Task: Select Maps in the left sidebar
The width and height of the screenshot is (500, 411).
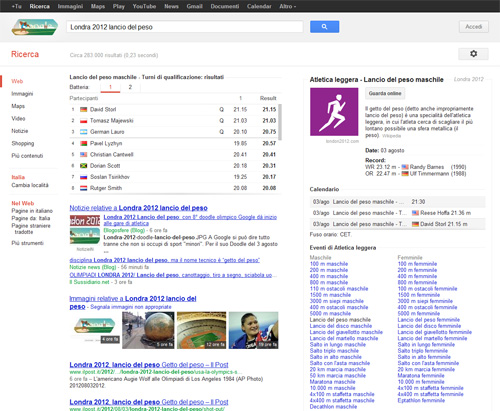Action: (x=18, y=106)
